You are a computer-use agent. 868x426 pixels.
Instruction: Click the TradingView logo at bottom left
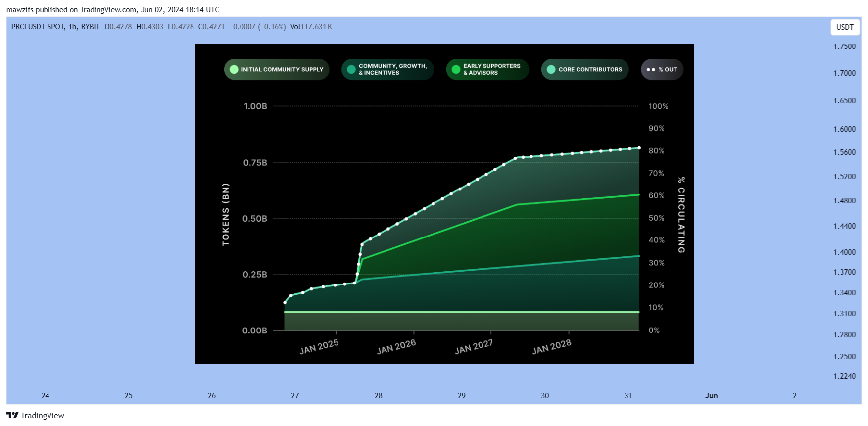point(35,415)
